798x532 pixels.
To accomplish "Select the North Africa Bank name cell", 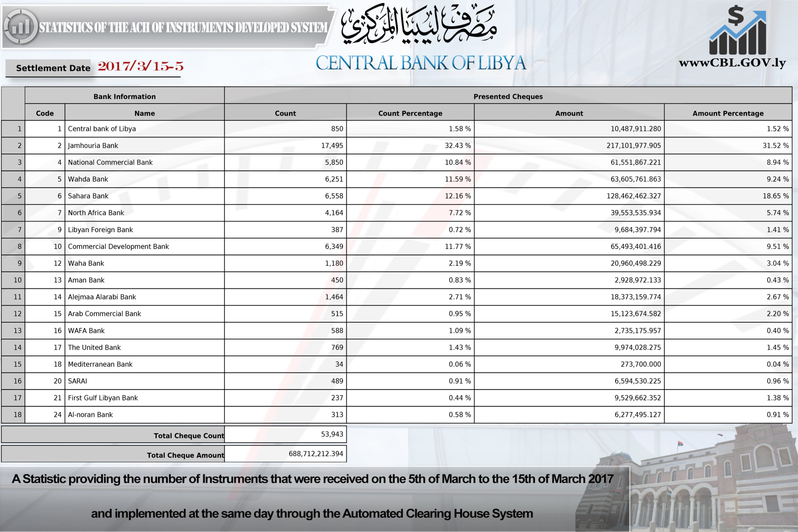I will point(145,213).
